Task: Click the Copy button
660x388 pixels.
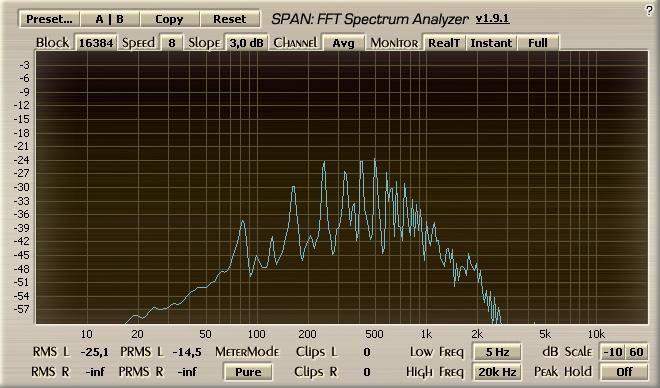Action: 169,19
